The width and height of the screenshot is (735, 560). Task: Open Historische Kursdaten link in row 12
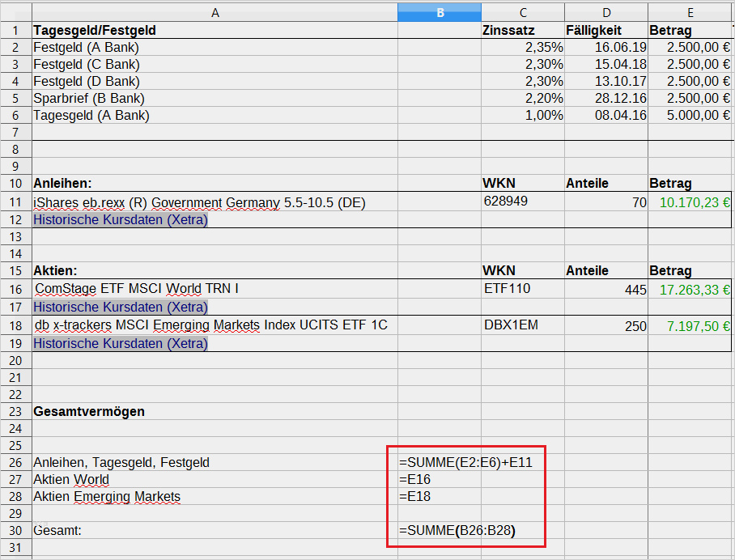coord(120,220)
